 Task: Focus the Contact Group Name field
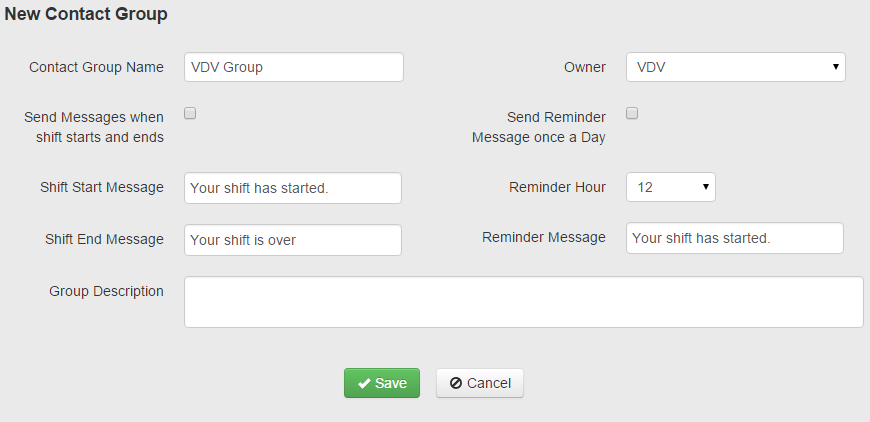click(294, 67)
